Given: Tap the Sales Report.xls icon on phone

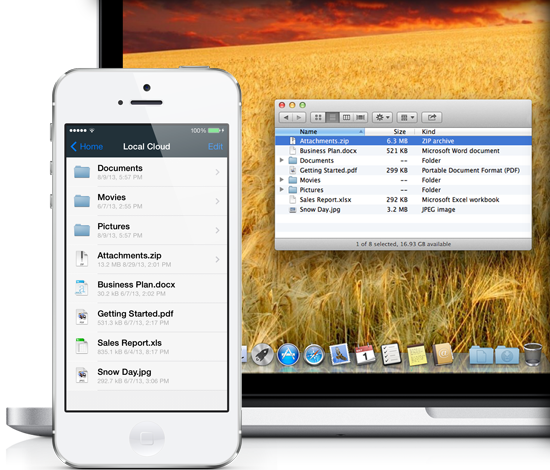Looking at the screenshot, I should [x=82, y=346].
